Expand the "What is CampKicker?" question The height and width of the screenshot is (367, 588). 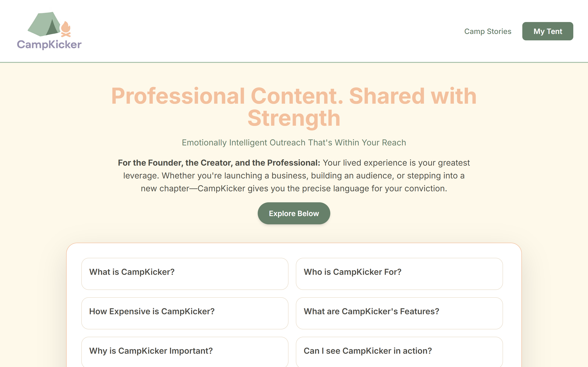[x=185, y=274]
